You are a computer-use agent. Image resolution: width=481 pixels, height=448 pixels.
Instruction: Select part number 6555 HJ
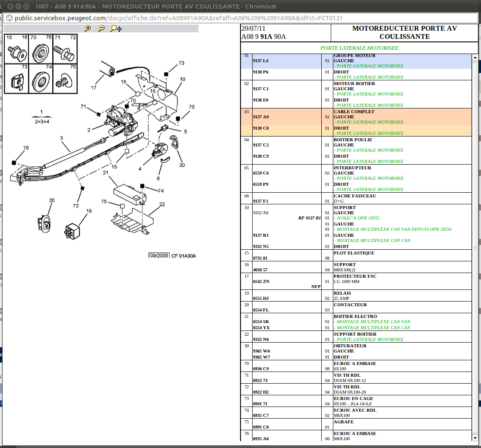tap(261, 299)
